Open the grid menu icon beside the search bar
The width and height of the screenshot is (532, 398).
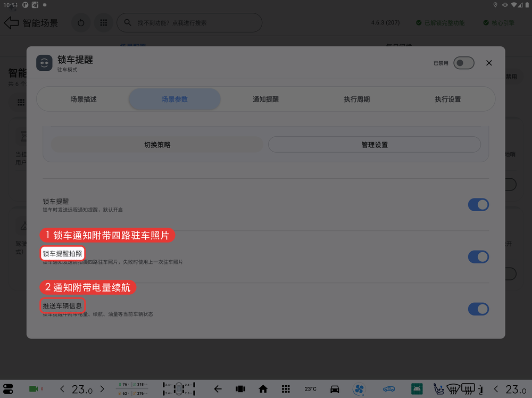pyautogui.click(x=104, y=23)
